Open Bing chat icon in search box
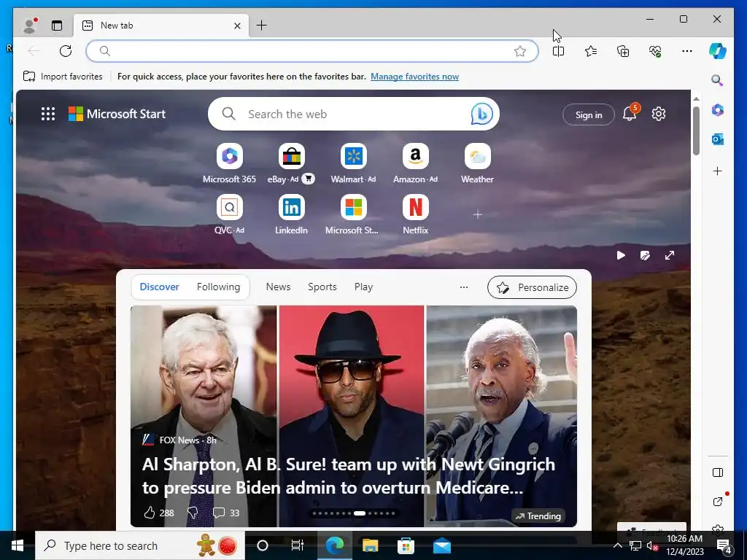This screenshot has width=747, height=560. tap(481, 114)
